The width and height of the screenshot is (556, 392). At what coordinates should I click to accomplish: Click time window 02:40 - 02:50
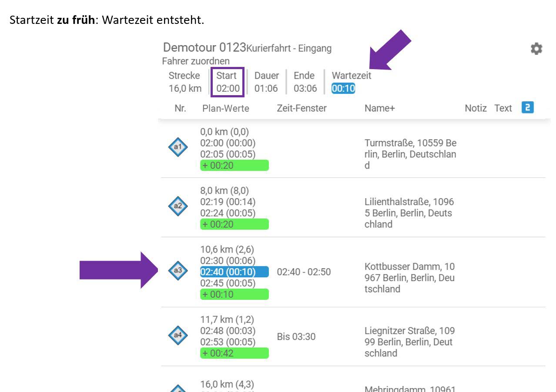point(304,272)
